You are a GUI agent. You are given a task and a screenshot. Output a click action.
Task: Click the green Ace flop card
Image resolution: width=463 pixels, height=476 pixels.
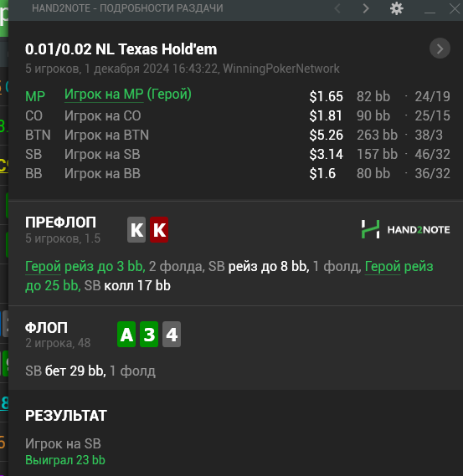coord(126,335)
